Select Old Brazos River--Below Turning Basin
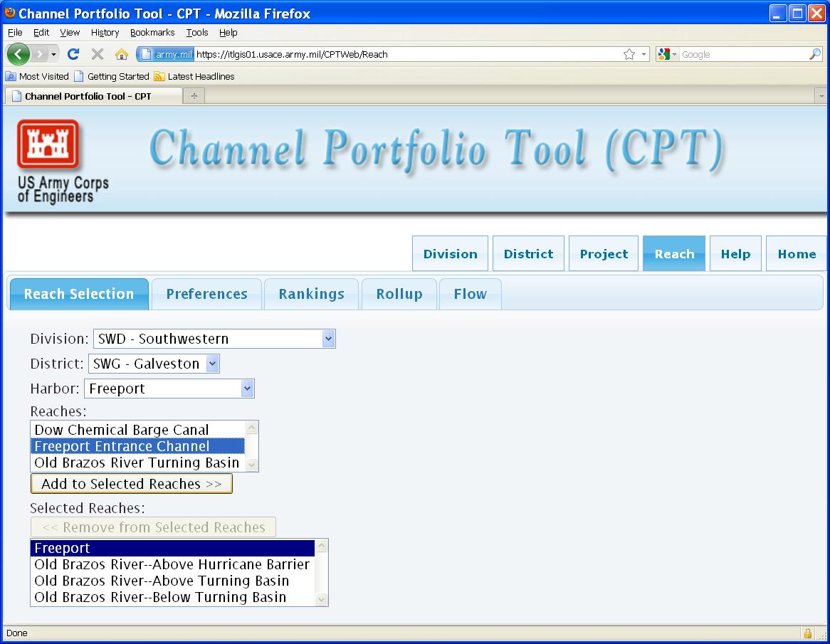Image resolution: width=830 pixels, height=644 pixels. click(x=172, y=598)
